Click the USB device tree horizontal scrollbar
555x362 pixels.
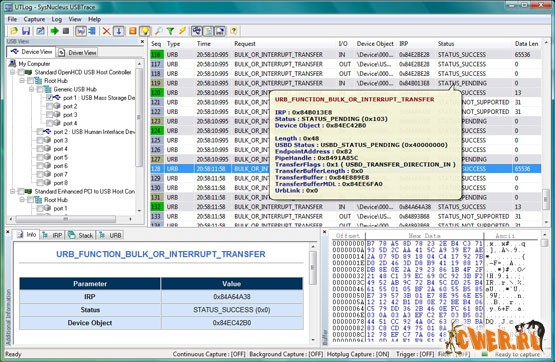tap(70, 219)
